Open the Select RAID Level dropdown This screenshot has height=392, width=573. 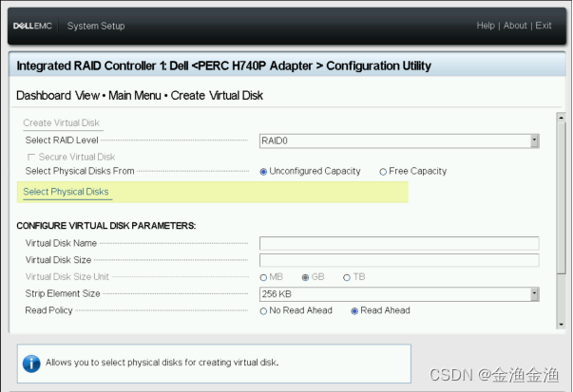[399, 140]
